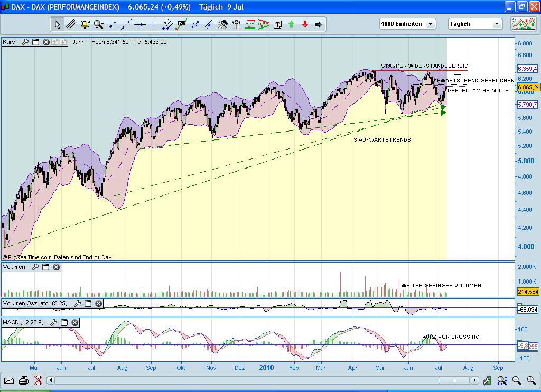Close the Volumen panel
This screenshot has width=541, height=392.
(x=56, y=267)
